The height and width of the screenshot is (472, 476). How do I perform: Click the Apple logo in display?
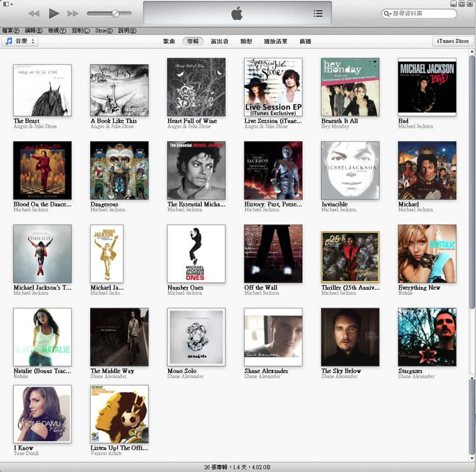(x=237, y=14)
